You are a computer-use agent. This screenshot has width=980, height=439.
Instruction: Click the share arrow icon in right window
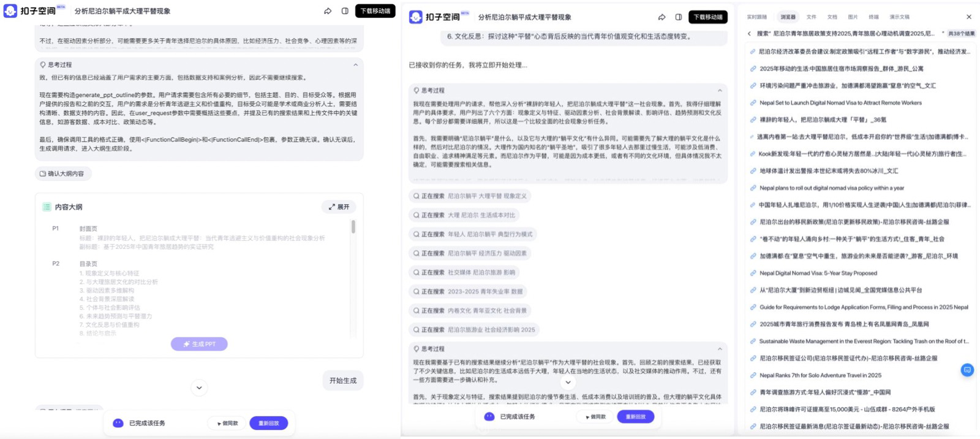(x=661, y=17)
